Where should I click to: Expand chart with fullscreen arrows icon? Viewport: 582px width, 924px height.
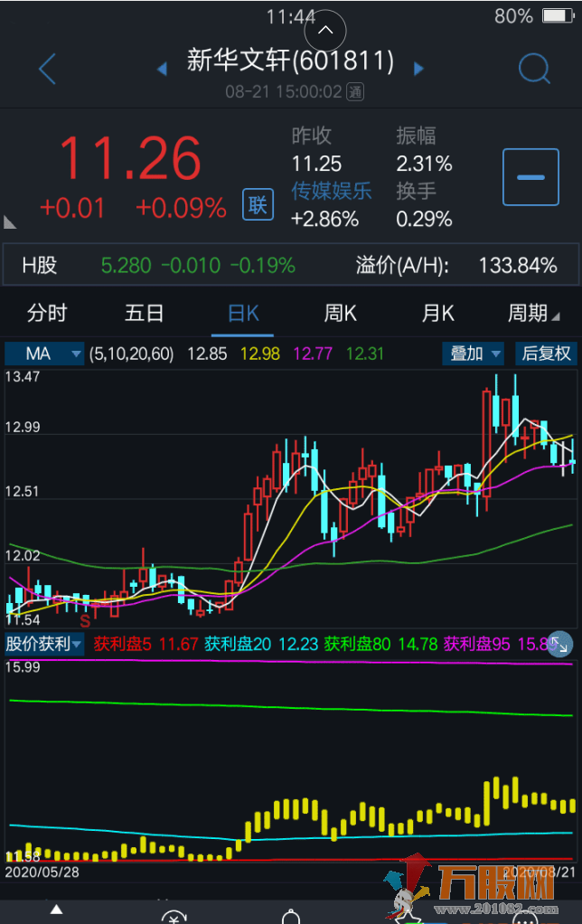click(x=559, y=644)
